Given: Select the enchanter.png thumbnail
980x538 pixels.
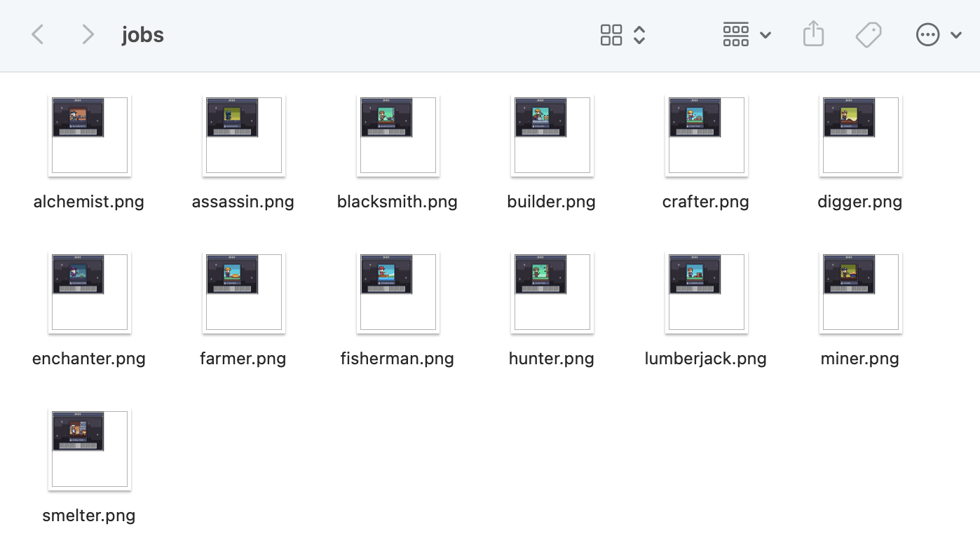Looking at the screenshot, I should [x=90, y=292].
